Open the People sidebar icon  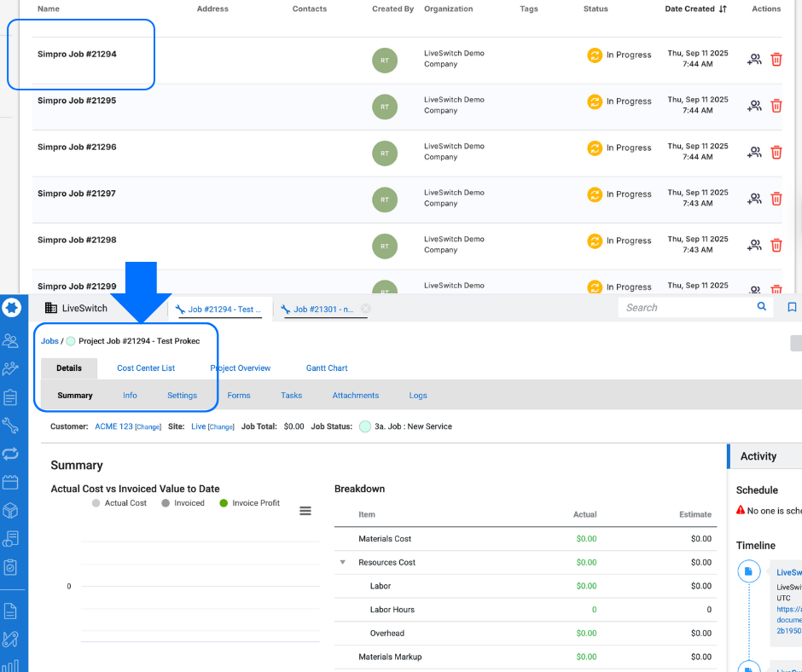[x=10, y=340]
